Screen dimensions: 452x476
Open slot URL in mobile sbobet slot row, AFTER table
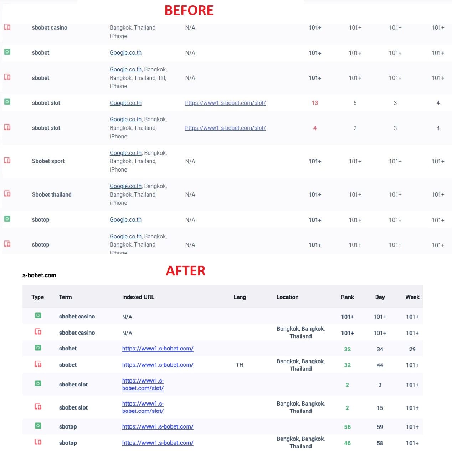tap(143, 407)
